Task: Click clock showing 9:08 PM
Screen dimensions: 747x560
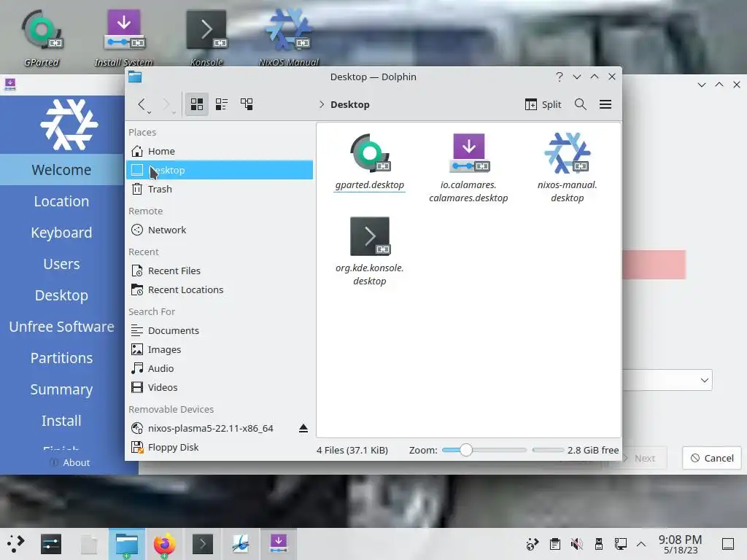Action: (x=681, y=544)
